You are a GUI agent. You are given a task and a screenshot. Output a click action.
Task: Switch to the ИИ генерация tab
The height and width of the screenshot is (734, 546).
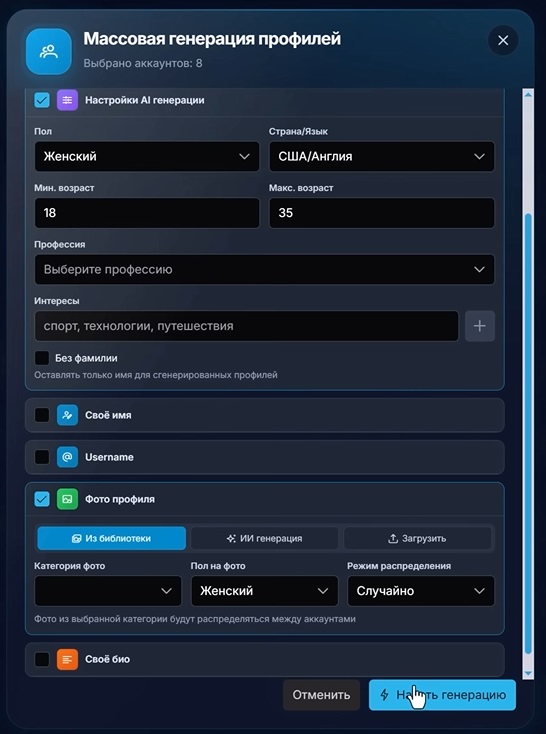(x=265, y=538)
